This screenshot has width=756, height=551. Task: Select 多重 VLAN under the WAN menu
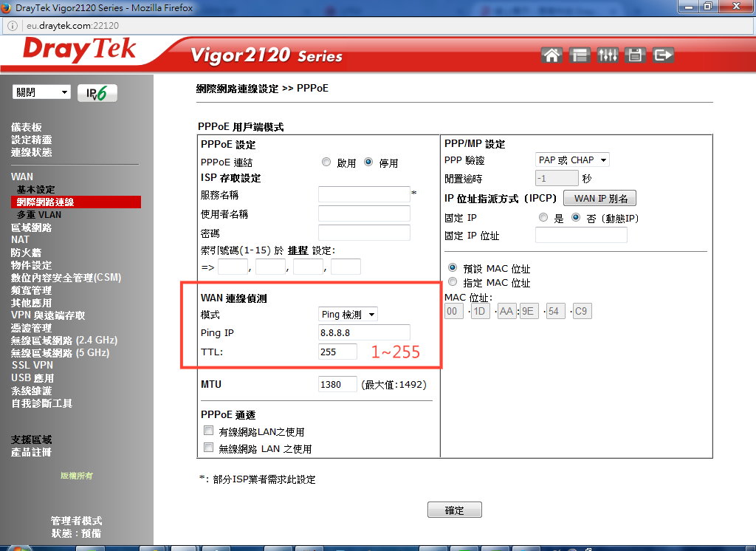[39, 214]
